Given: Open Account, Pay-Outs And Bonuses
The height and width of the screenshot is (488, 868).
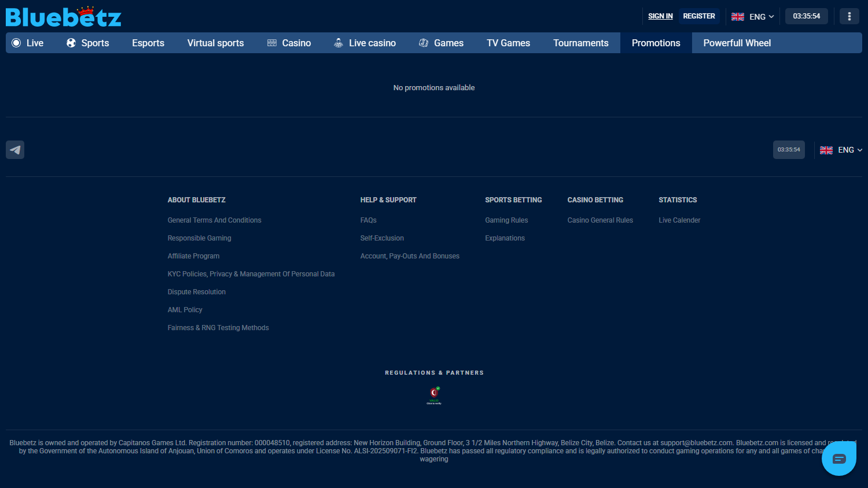Looking at the screenshot, I should (x=410, y=256).
